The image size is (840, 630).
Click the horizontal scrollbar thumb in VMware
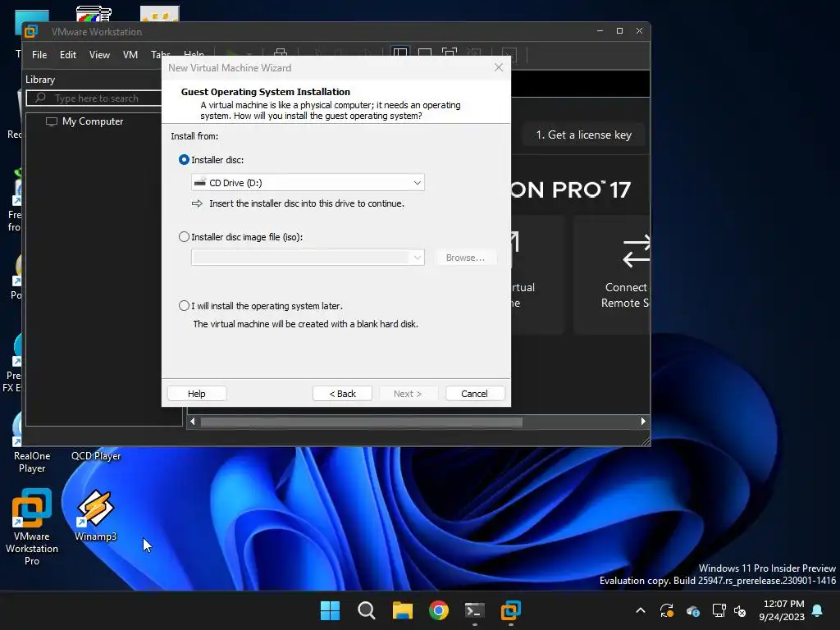[361, 422]
